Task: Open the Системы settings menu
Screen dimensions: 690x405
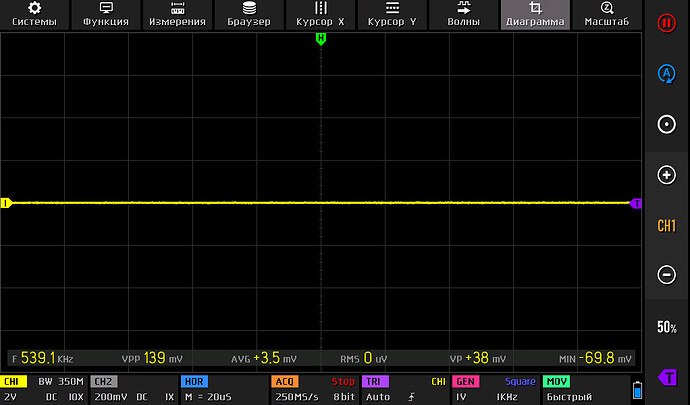Action: point(35,14)
